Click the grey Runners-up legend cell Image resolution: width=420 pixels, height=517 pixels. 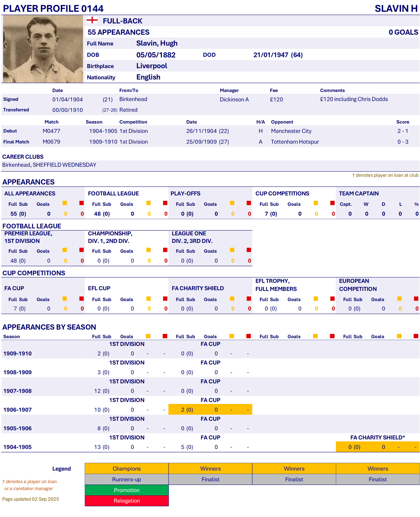126,479
